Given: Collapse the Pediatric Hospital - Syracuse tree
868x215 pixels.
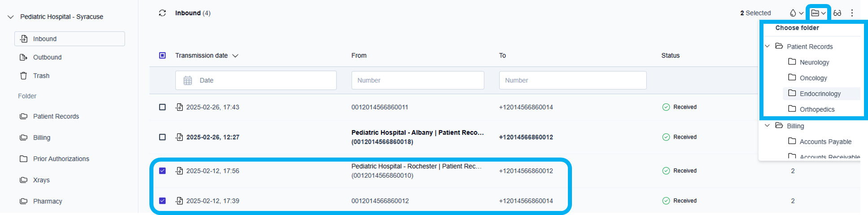Looking at the screenshot, I should [11, 17].
